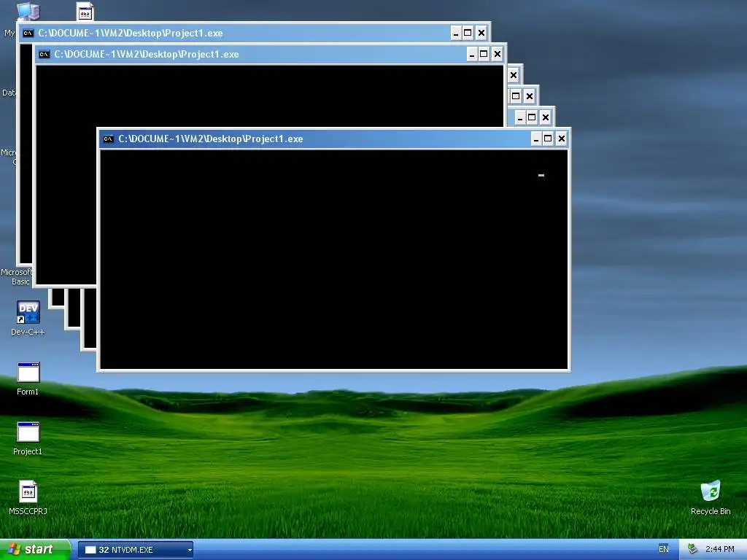Click the Microsoft Basic desktop icon label
This screenshot has height=560, width=747.
coord(18,276)
